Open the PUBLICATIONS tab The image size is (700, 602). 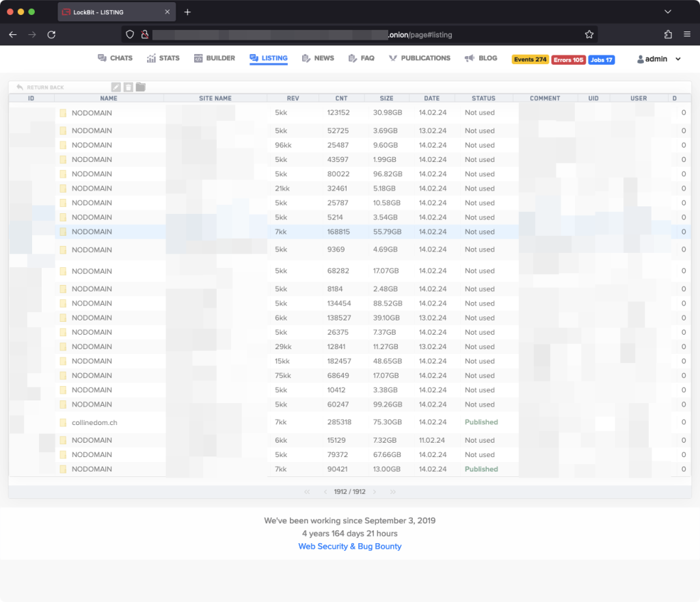[419, 58]
